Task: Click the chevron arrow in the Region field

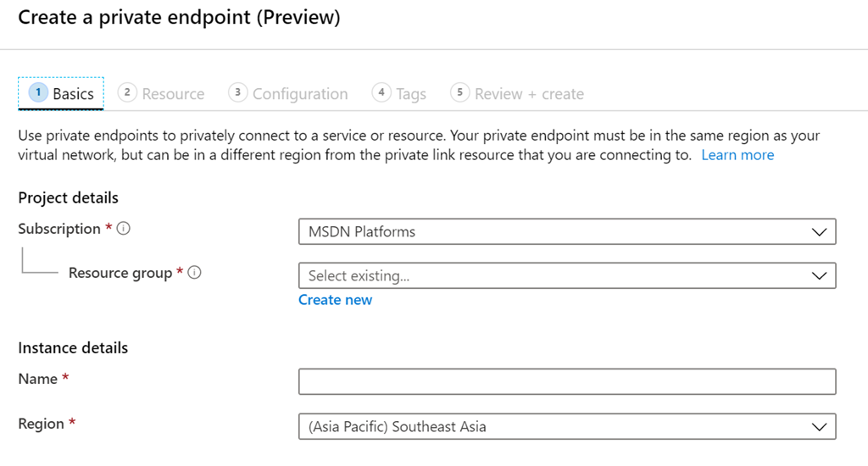Action: pyautogui.click(x=819, y=426)
